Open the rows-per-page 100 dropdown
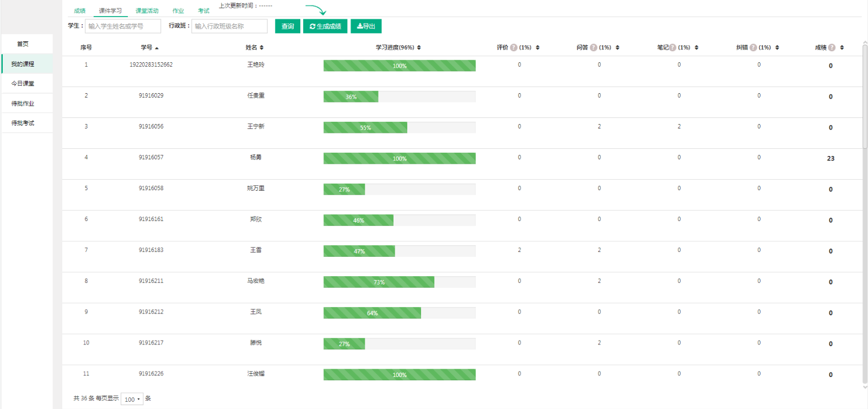Image resolution: width=868 pixels, height=409 pixels. [x=132, y=399]
